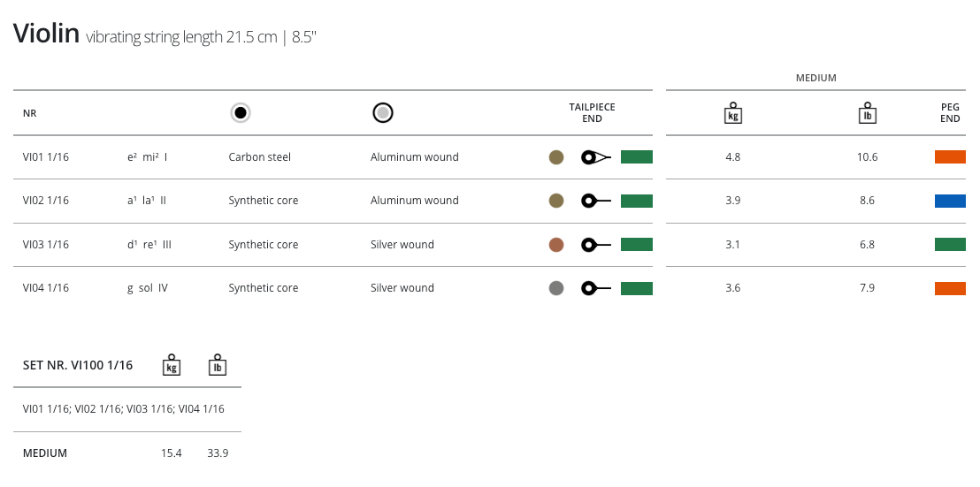The height and width of the screenshot is (487, 980).
Task: Select the VI03 1/16 string number
Action: point(46,245)
